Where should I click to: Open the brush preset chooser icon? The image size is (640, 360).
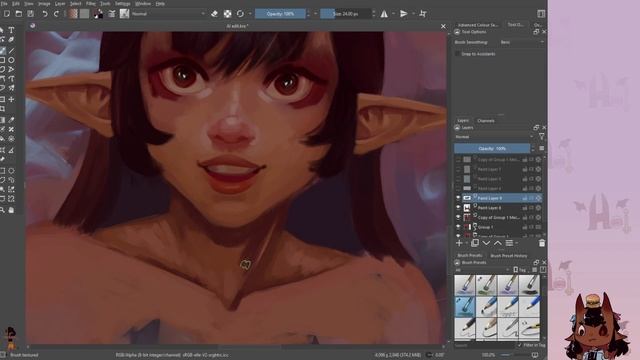124,14
